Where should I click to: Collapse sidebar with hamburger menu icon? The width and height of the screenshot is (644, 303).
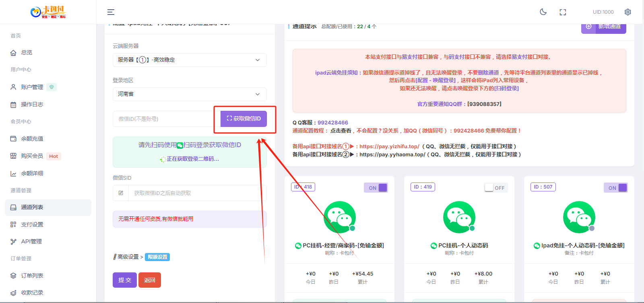click(111, 12)
